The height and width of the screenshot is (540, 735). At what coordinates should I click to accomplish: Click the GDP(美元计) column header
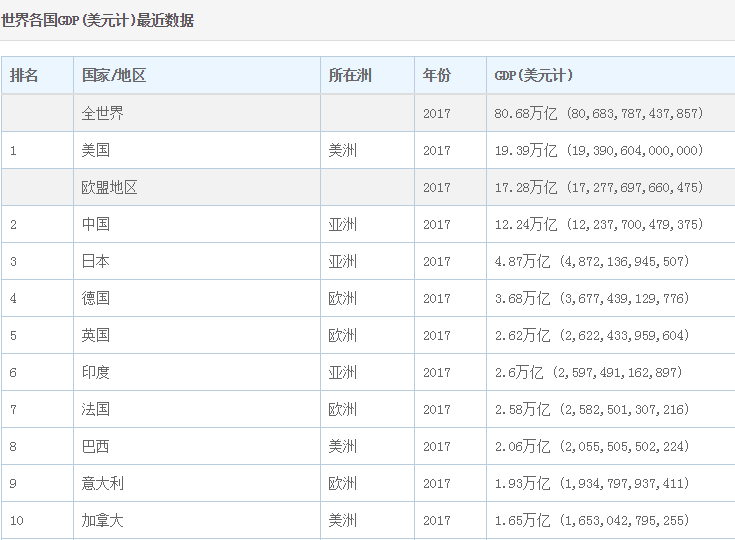(533, 75)
